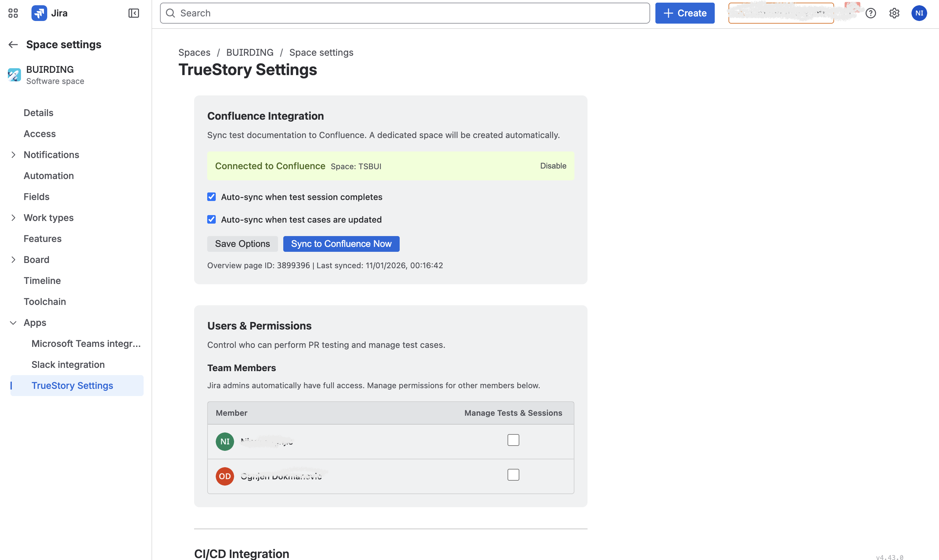939x560 pixels.
Task: Go to Spaces breadcrumb
Action: click(x=194, y=52)
